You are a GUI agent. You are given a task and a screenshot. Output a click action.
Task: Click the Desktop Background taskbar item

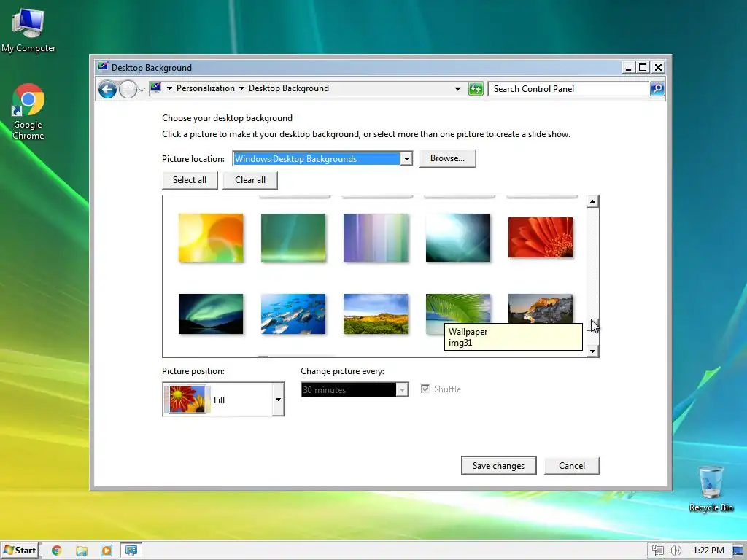131,551
